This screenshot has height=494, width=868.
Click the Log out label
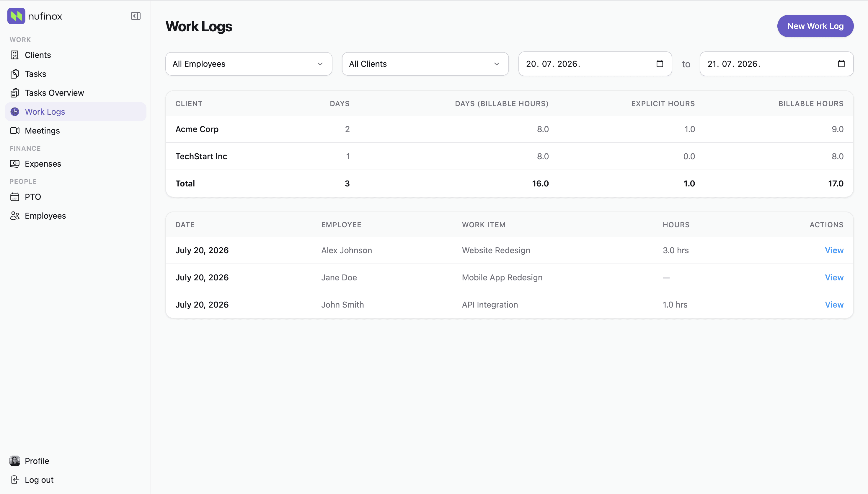[39, 480]
